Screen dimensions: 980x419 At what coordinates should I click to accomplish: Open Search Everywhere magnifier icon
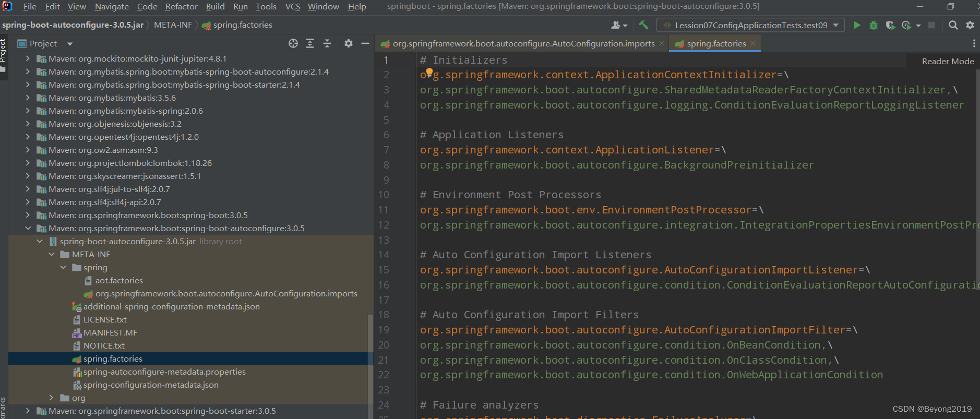(x=953, y=25)
